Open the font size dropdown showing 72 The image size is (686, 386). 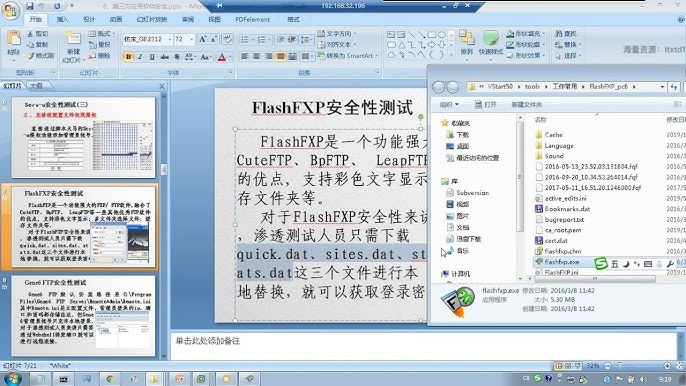pos(192,39)
